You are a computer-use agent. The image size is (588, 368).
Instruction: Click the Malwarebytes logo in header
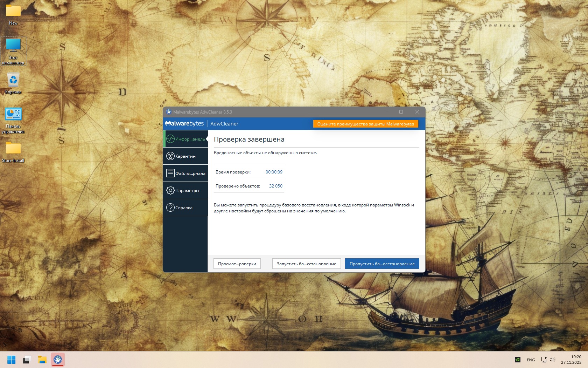point(184,124)
